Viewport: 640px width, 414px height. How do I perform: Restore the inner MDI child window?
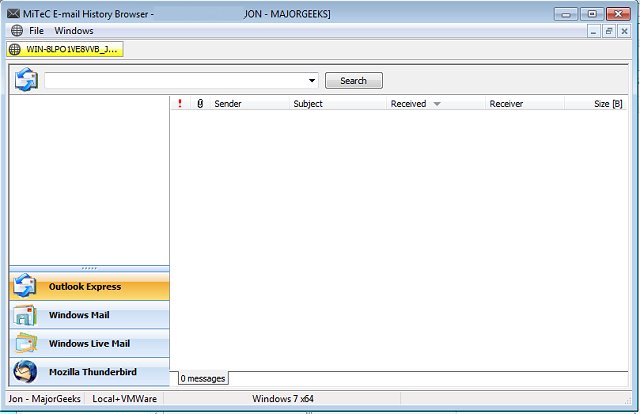[x=609, y=31]
